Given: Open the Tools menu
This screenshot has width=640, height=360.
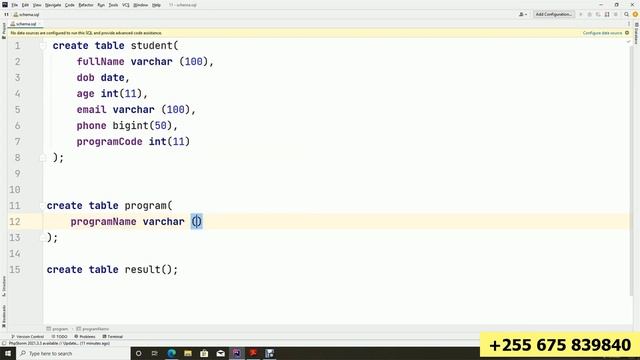Looking at the screenshot, I should pos(113,5).
